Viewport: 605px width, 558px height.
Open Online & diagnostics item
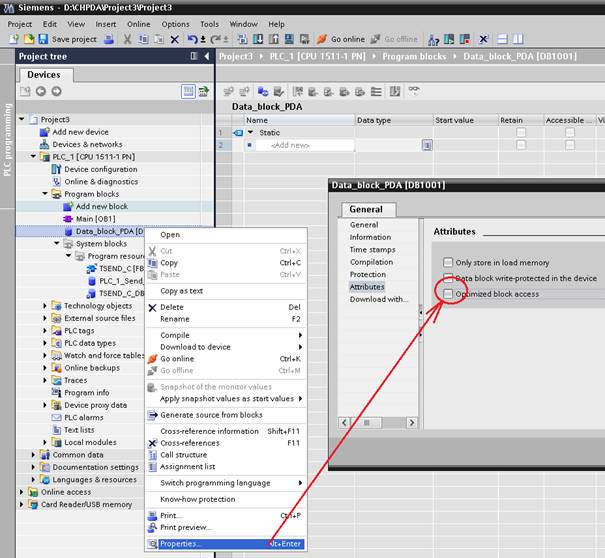[x=102, y=181]
